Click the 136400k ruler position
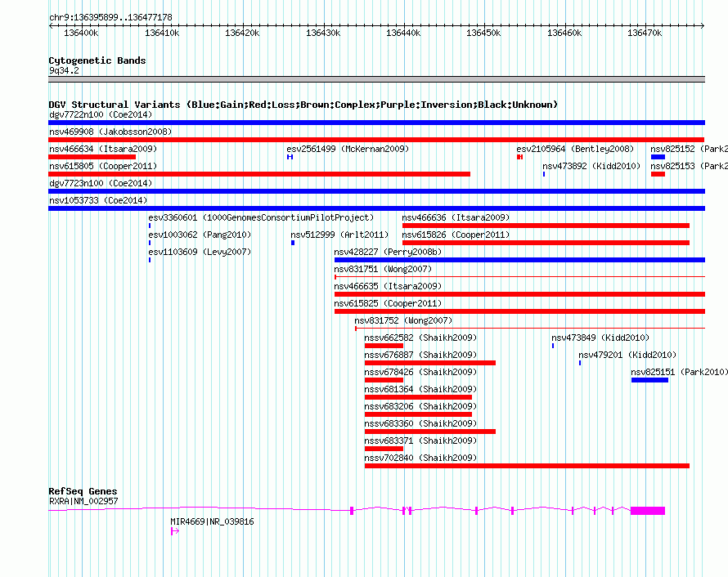Viewport: 728px width, 577px height. (x=81, y=33)
